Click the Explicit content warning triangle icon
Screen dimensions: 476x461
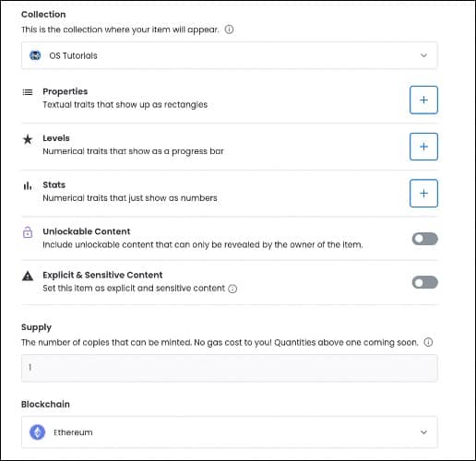(x=28, y=276)
